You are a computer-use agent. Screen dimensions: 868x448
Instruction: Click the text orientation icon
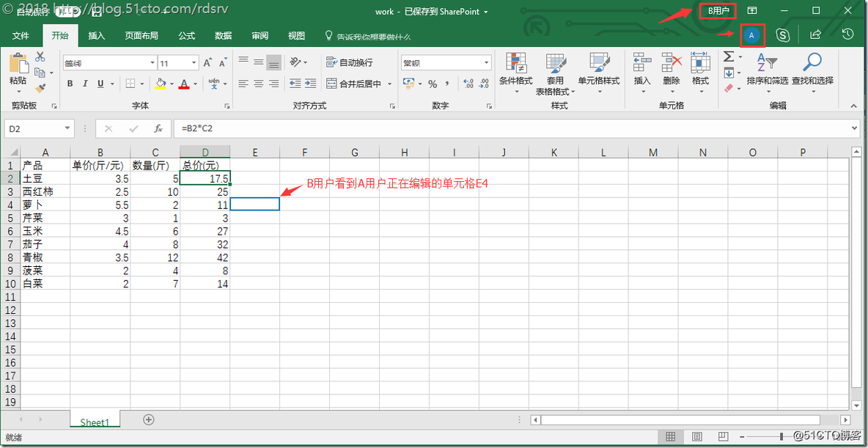295,62
